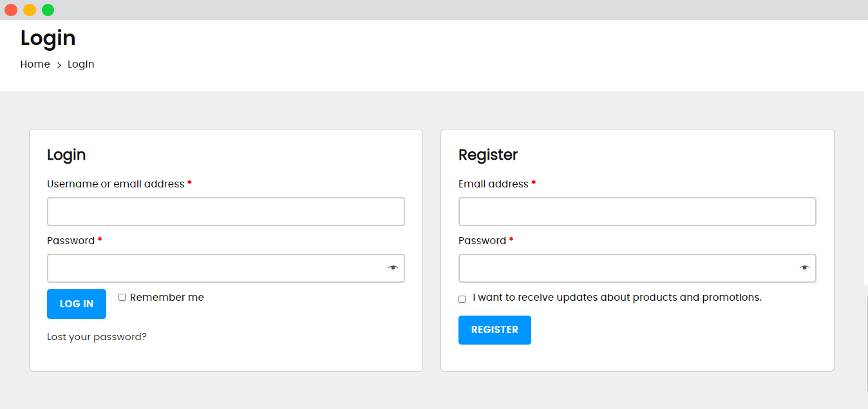Screen dimensions: 868x409
Task: Click the LOG IN button
Action: 77,304
